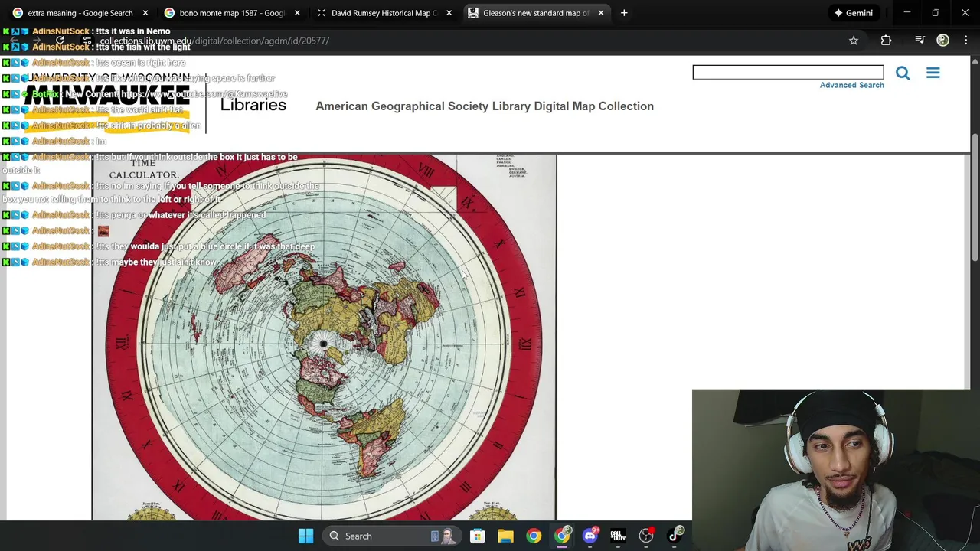Close the David Rumsey Historical Map tab
Viewport: 980px width, 551px height.
pyautogui.click(x=449, y=13)
